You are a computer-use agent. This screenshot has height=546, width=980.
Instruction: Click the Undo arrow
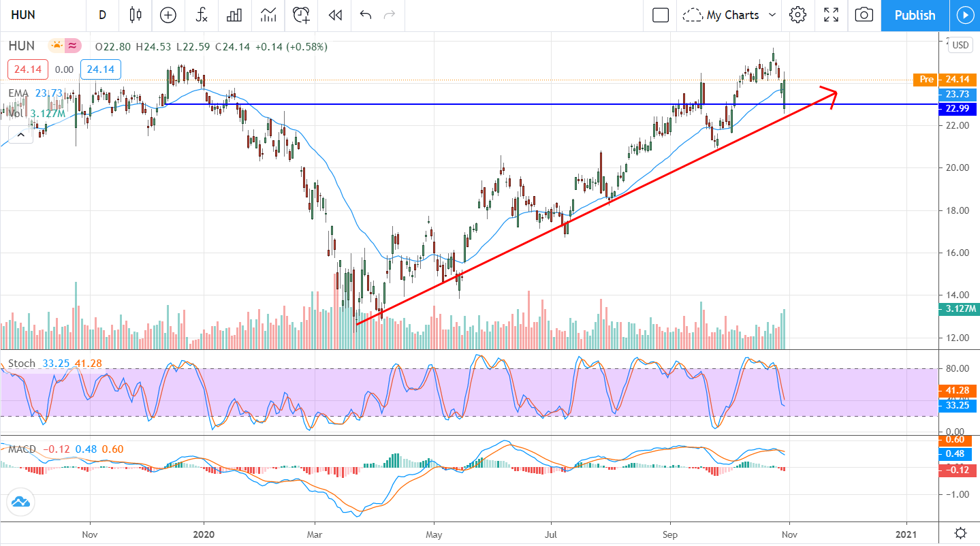click(x=366, y=15)
